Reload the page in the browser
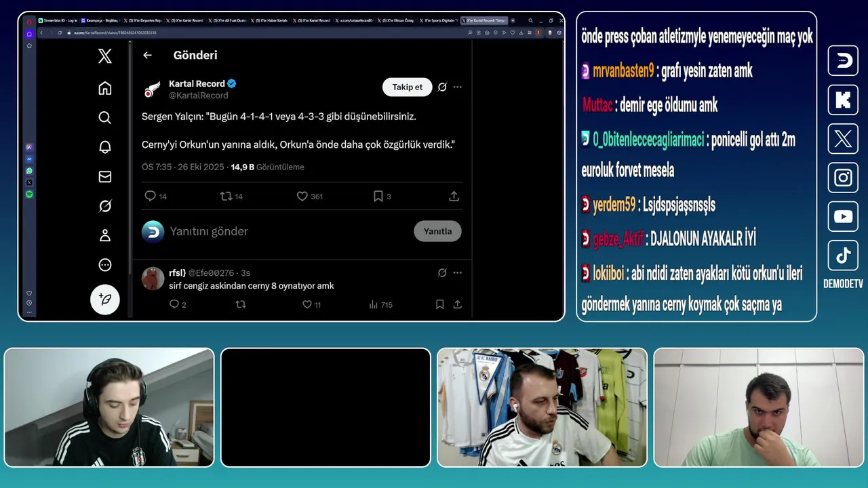Screen dimensions: 868x488 (60, 33)
